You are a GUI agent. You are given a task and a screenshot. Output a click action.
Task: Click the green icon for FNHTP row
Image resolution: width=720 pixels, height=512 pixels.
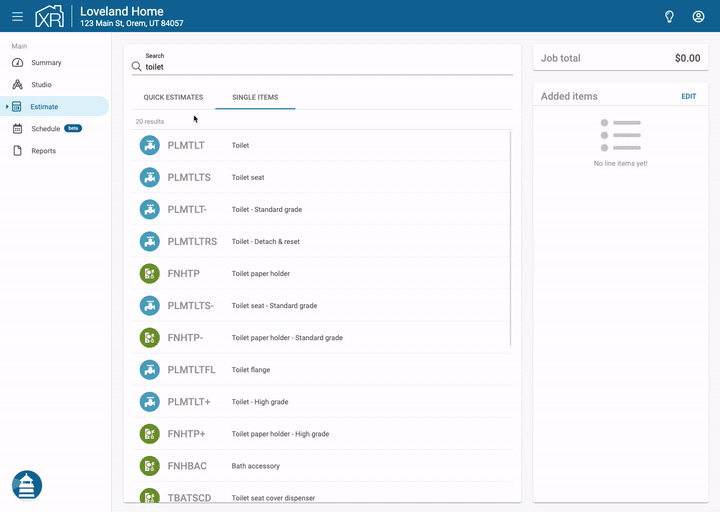pyautogui.click(x=150, y=274)
